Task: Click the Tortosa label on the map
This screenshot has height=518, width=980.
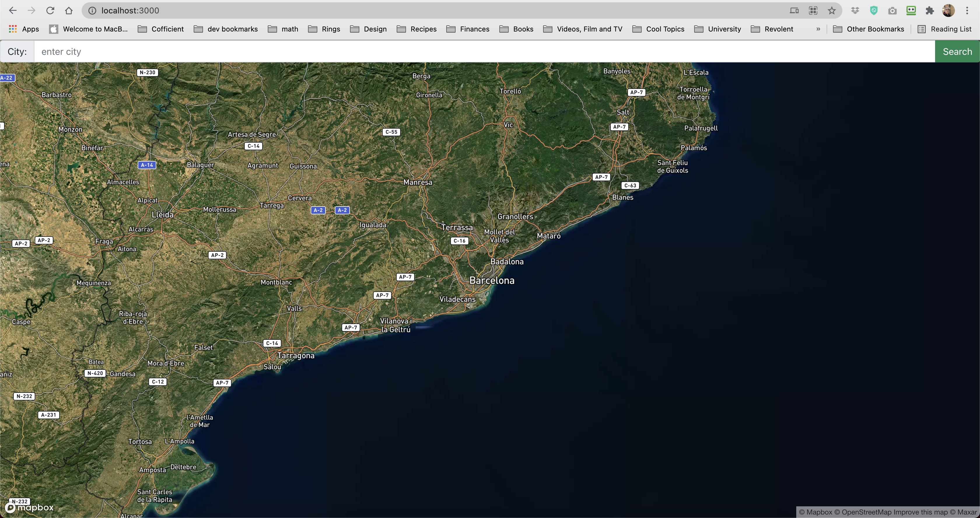Action: tap(140, 442)
